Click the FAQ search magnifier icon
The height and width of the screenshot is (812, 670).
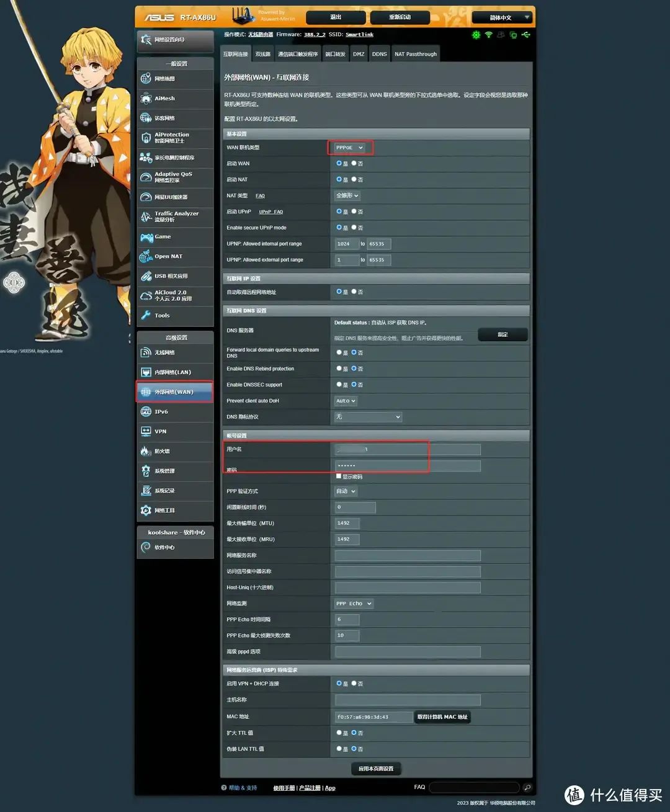[x=527, y=788]
